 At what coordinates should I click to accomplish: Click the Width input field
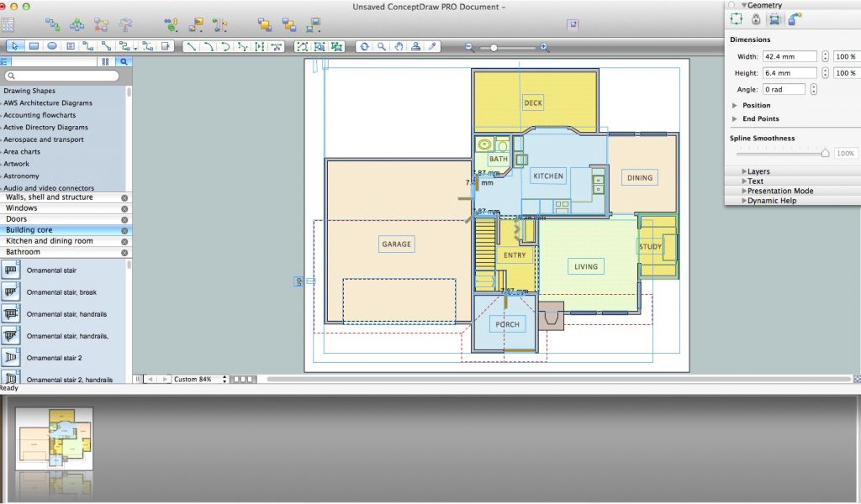tap(789, 57)
